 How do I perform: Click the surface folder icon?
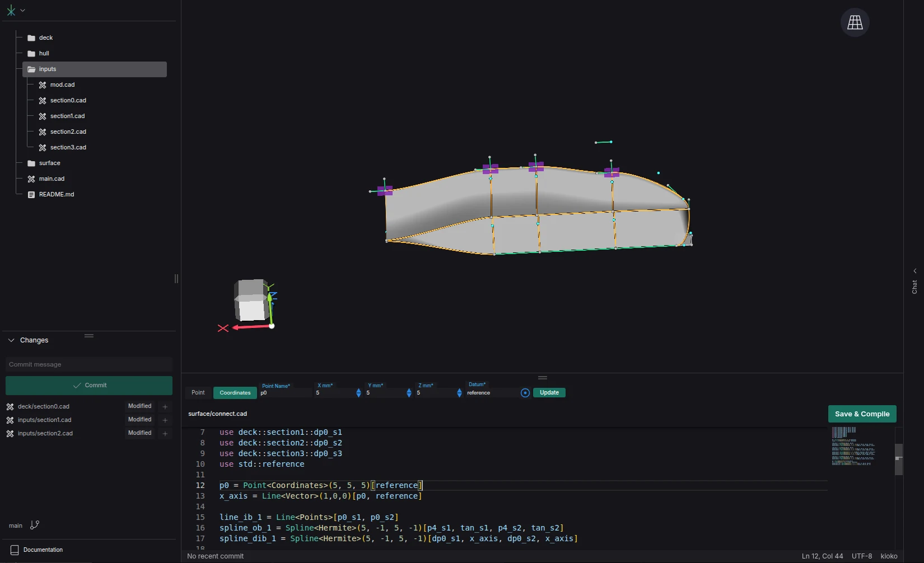31,163
